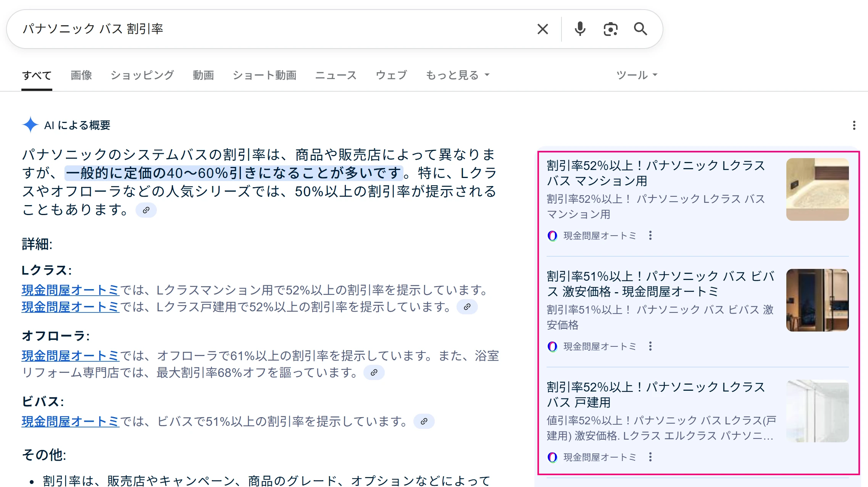
Task: Open three-dot menu on ビバス 激安価格 card
Action: [650, 346]
